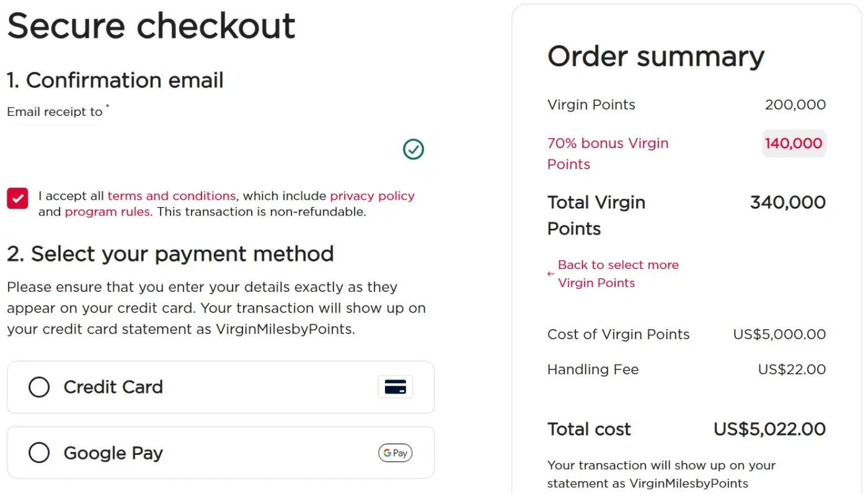Select the Credit Card radio button
Viewport: 868px width, 494px height.
(39, 387)
